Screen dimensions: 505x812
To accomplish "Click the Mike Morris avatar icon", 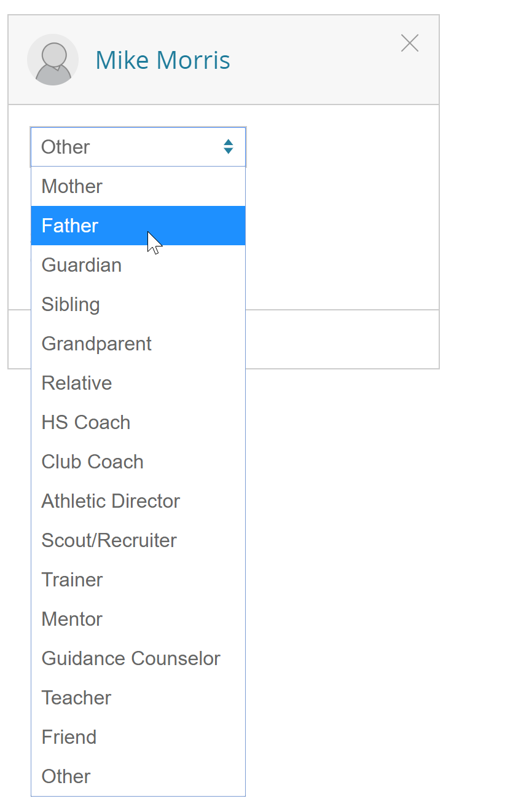I will click(53, 60).
